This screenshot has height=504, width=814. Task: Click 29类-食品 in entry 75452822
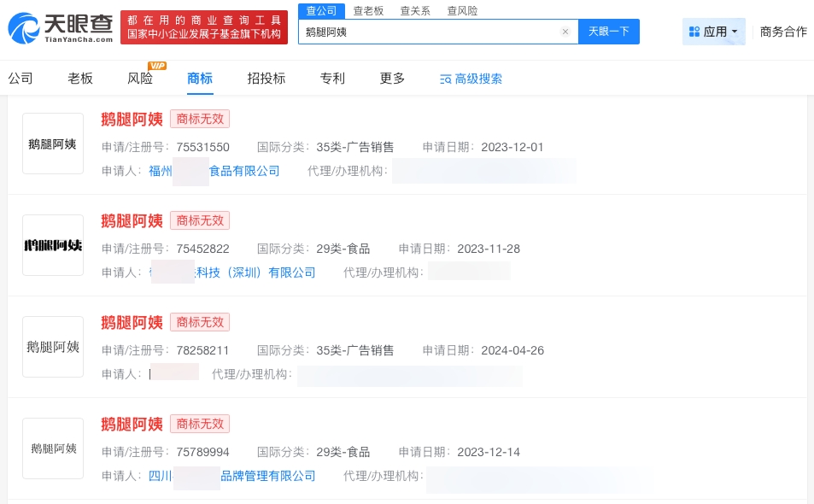tap(343, 249)
